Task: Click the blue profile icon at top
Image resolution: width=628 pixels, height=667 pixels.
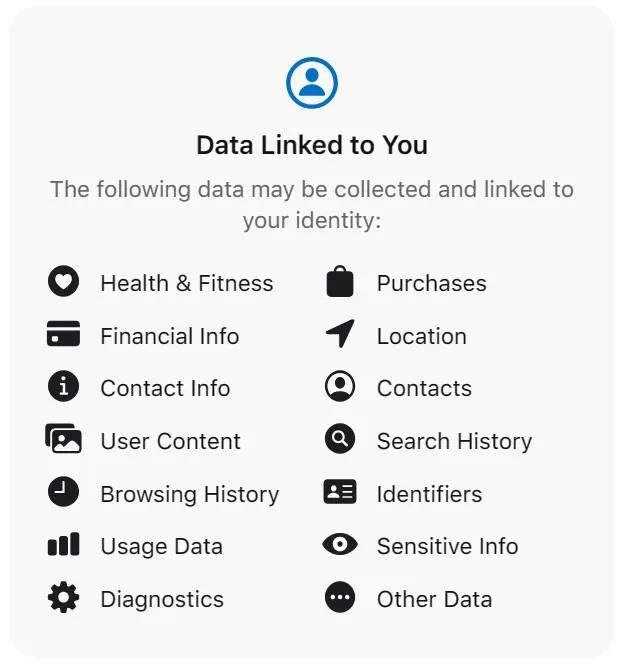Action: click(x=312, y=83)
